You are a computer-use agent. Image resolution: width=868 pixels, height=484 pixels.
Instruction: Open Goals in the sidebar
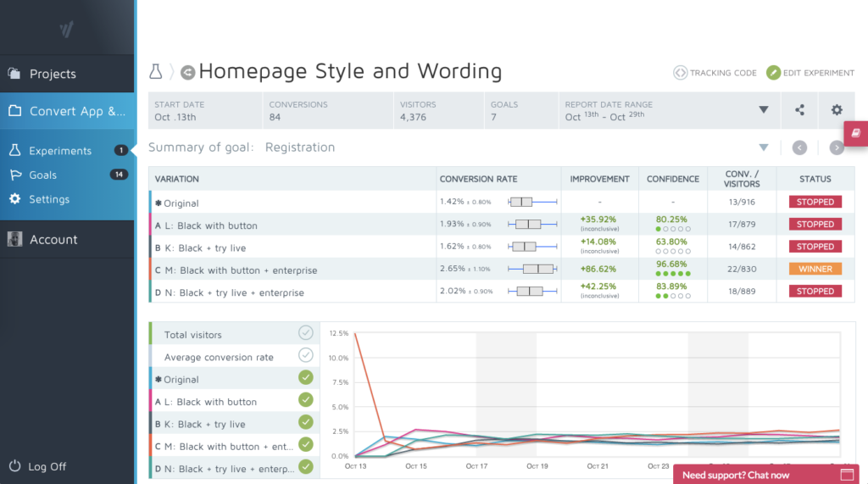[42, 175]
